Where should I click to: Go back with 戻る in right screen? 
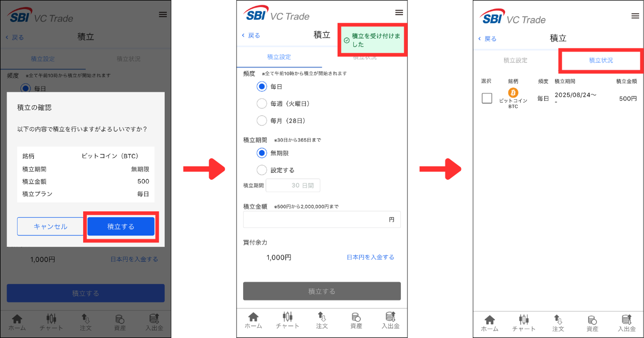[x=487, y=39]
